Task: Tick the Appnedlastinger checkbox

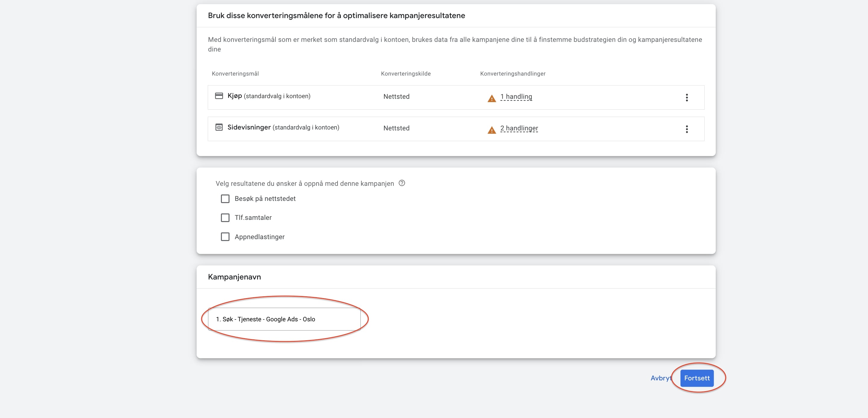Action: (x=225, y=237)
